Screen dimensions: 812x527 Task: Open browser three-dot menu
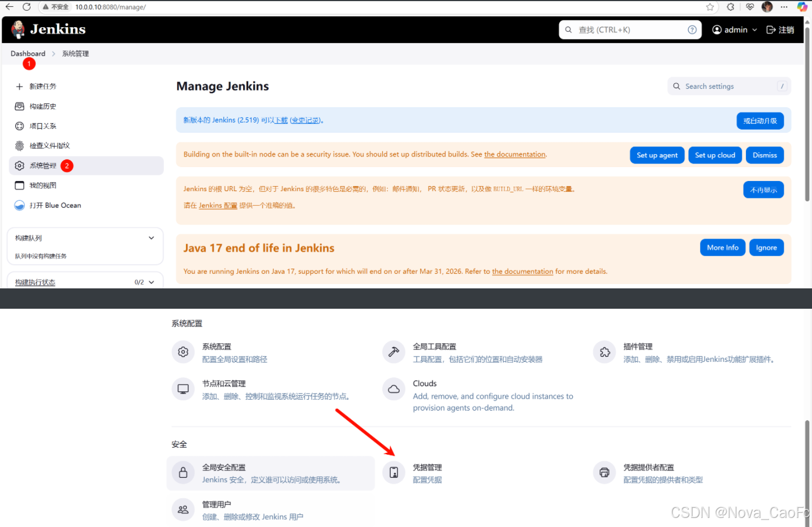click(x=784, y=7)
